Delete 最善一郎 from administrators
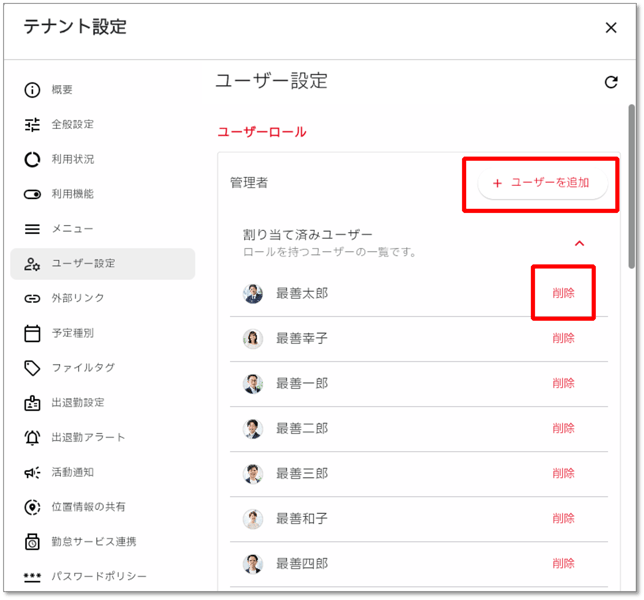Screen dimensions: 644x600 pos(563,384)
